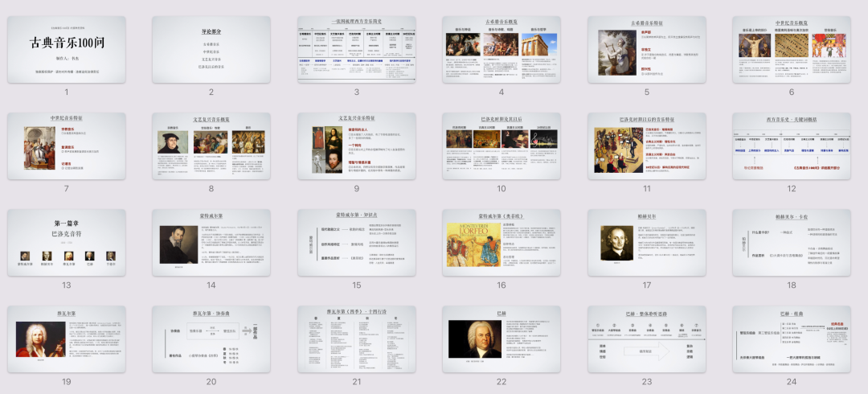This screenshot has width=868, height=394.
Task: Click the slide number label "12"
Action: click(x=792, y=188)
